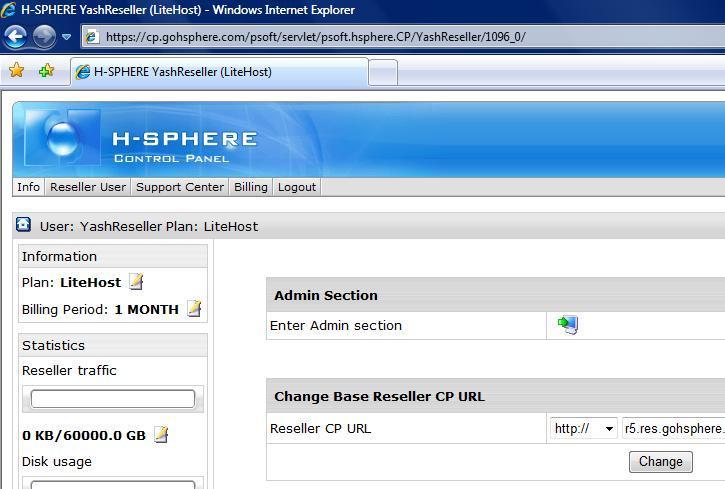Click the Add to Favorites icon

tap(46, 71)
